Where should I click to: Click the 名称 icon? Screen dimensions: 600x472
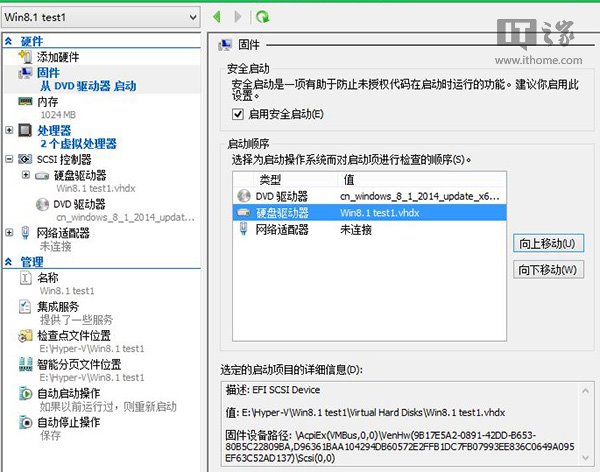25,278
